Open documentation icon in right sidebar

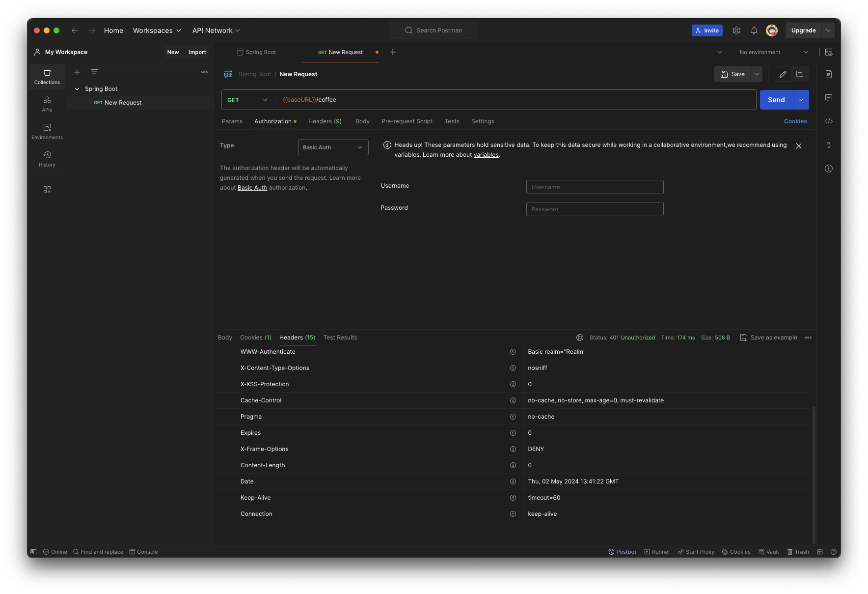tap(829, 74)
